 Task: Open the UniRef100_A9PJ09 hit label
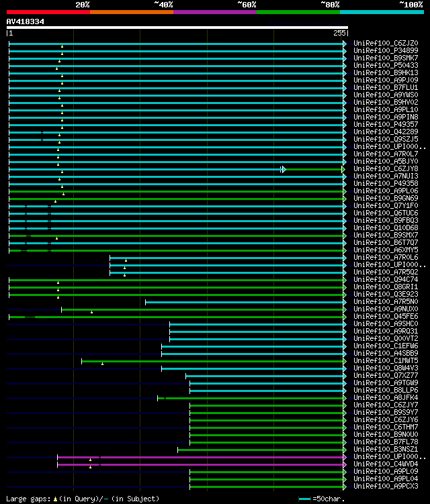point(386,80)
